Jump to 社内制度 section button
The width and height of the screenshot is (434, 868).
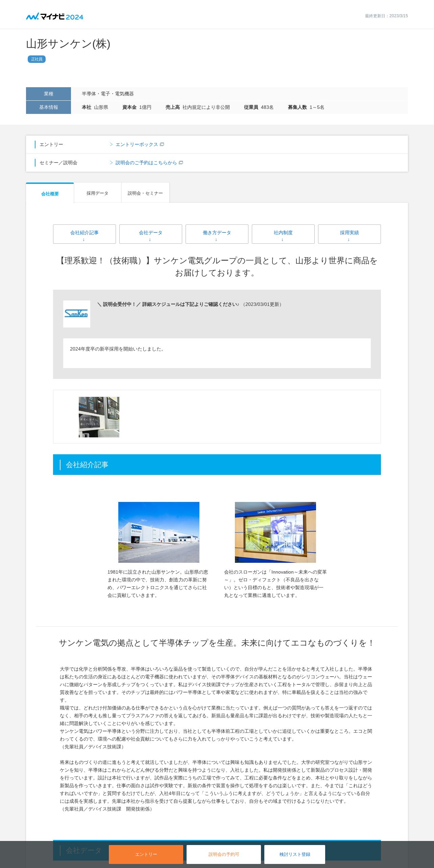[x=283, y=234]
